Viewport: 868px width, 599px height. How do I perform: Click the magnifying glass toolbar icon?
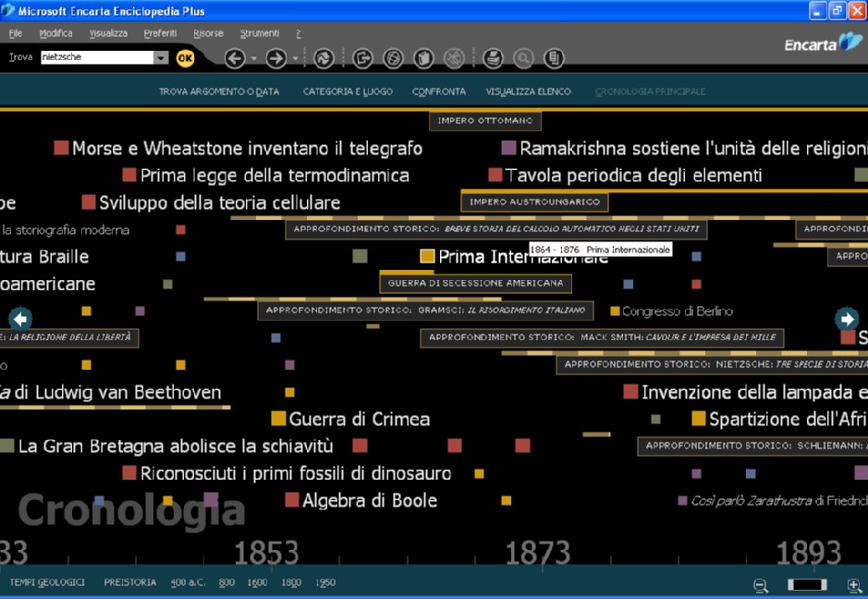(x=523, y=57)
